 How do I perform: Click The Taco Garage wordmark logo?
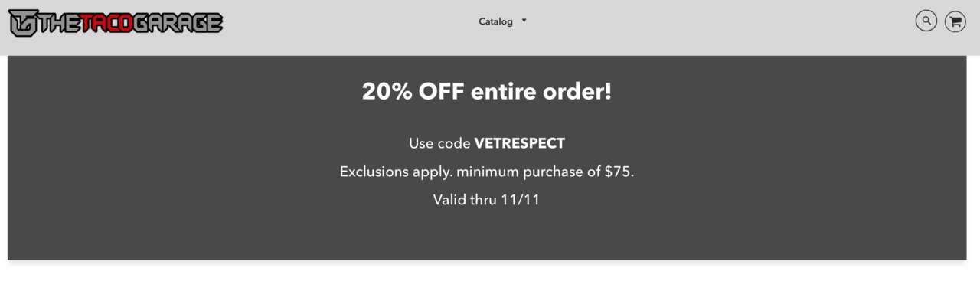116,23
